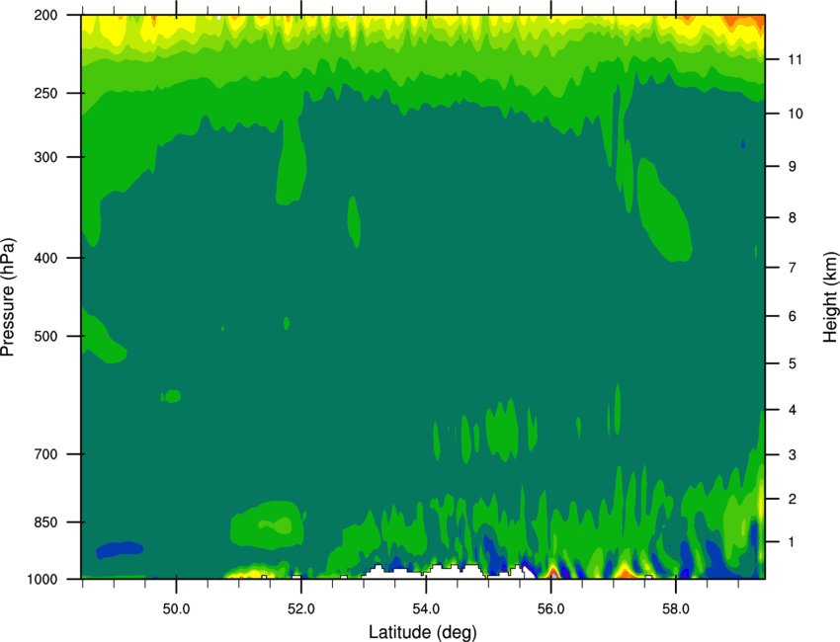Click the 2 km height tick label

pyautogui.click(x=793, y=499)
